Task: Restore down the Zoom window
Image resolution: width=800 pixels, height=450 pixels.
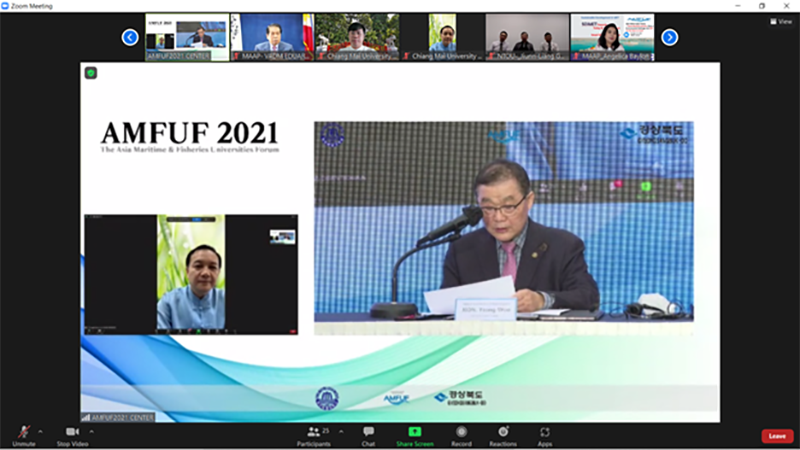Action: tap(762, 6)
